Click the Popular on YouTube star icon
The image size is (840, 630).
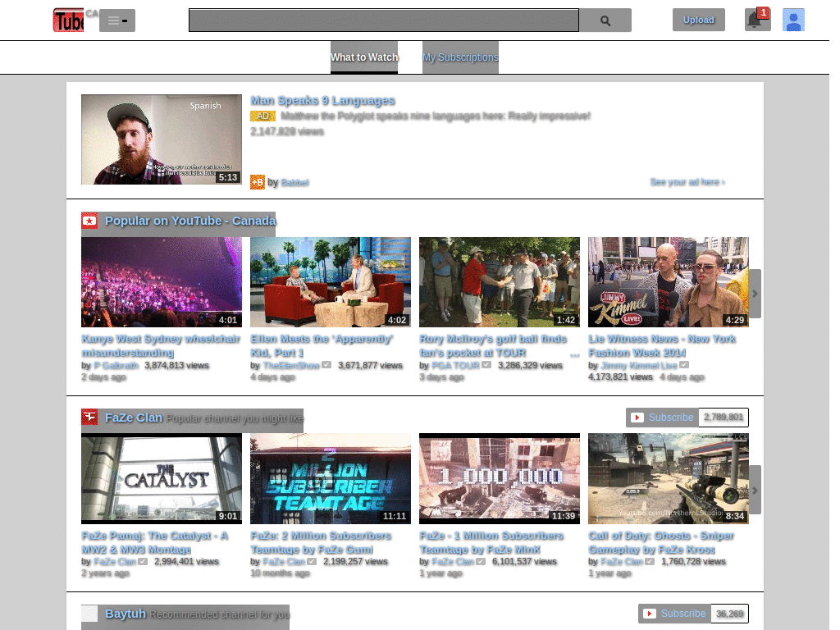point(89,220)
